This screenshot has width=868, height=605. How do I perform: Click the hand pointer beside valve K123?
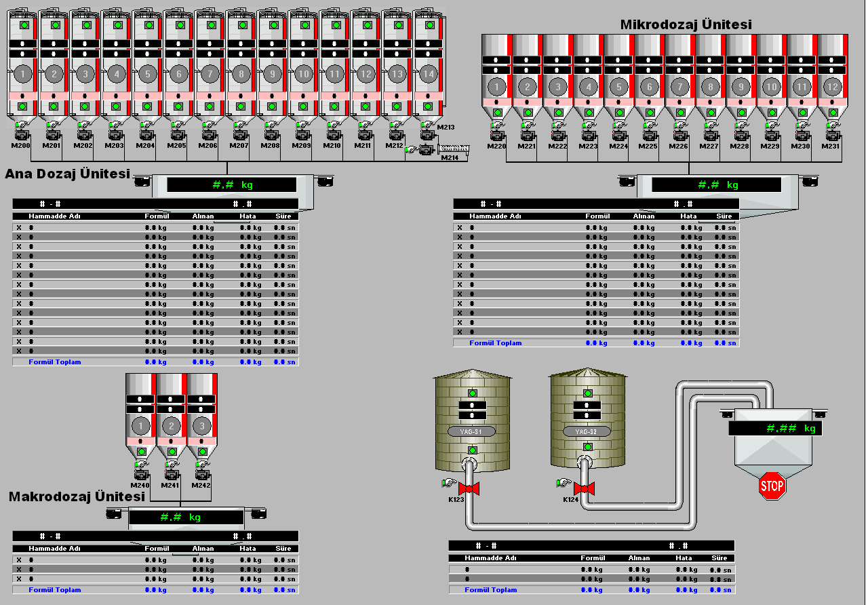pyautogui.click(x=448, y=483)
